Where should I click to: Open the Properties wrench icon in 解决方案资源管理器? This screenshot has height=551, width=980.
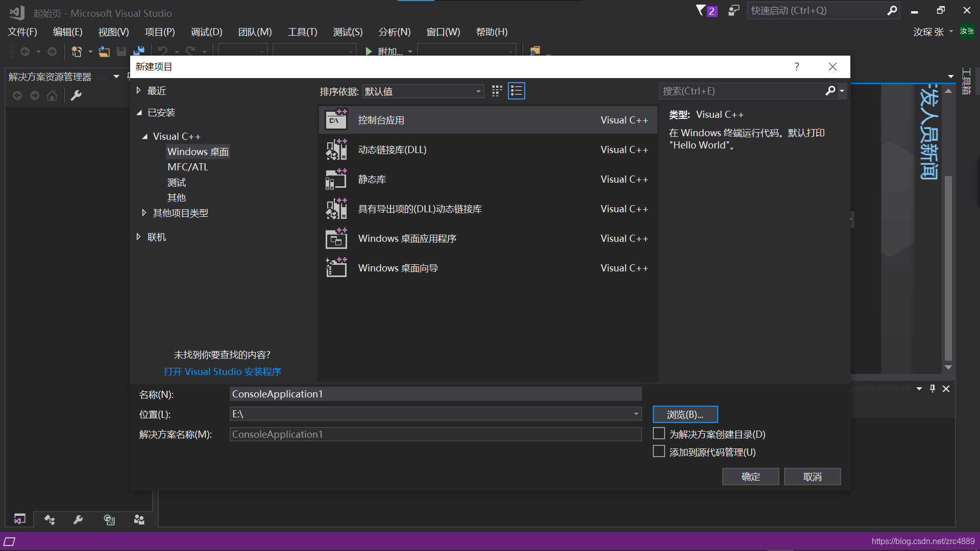tap(76, 95)
